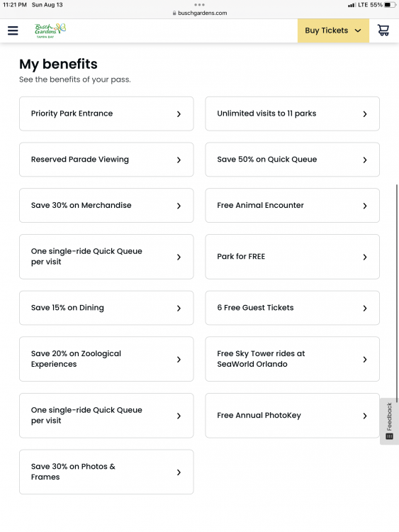Click the Busch Gardens Tampa Bay logo

[x=50, y=31]
